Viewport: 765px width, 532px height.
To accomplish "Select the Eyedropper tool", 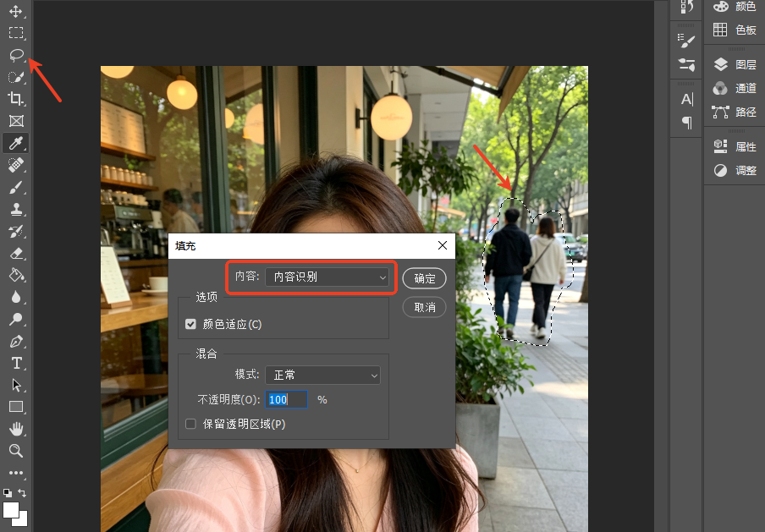I will 15,143.
